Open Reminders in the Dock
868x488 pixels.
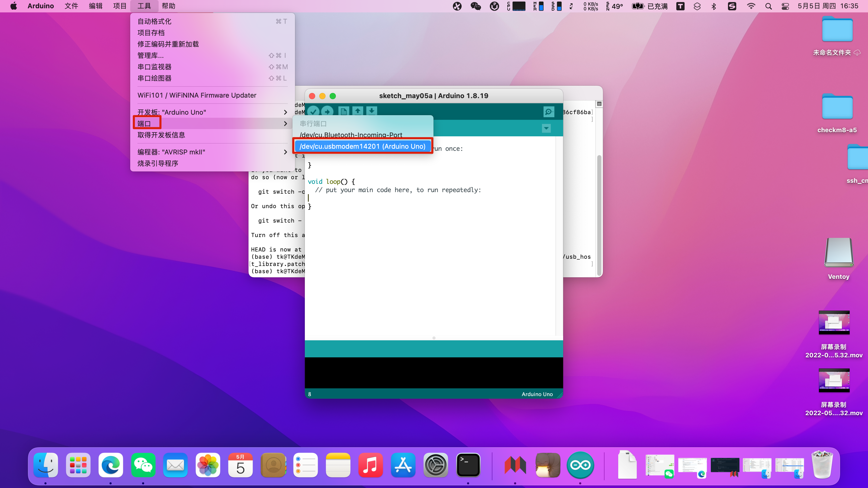[x=306, y=465]
